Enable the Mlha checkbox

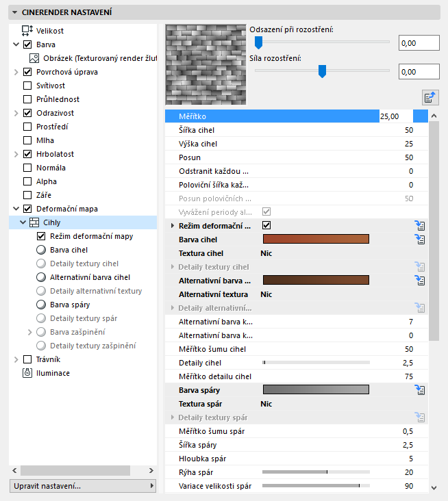click(x=27, y=140)
